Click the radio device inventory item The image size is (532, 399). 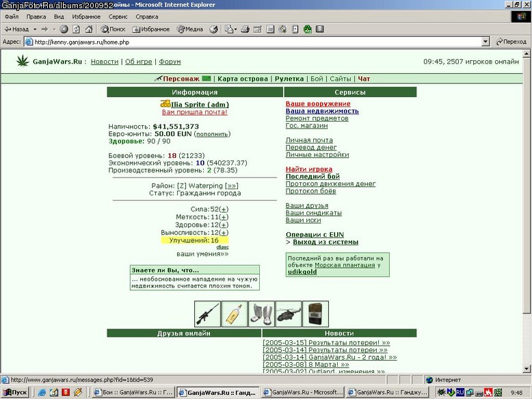315,314
